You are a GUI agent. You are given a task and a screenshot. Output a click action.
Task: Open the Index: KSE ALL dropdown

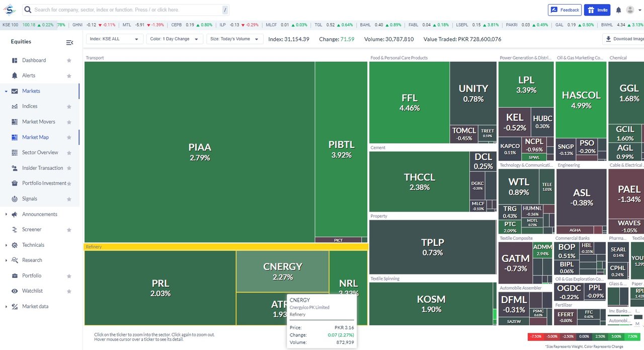coord(114,39)
